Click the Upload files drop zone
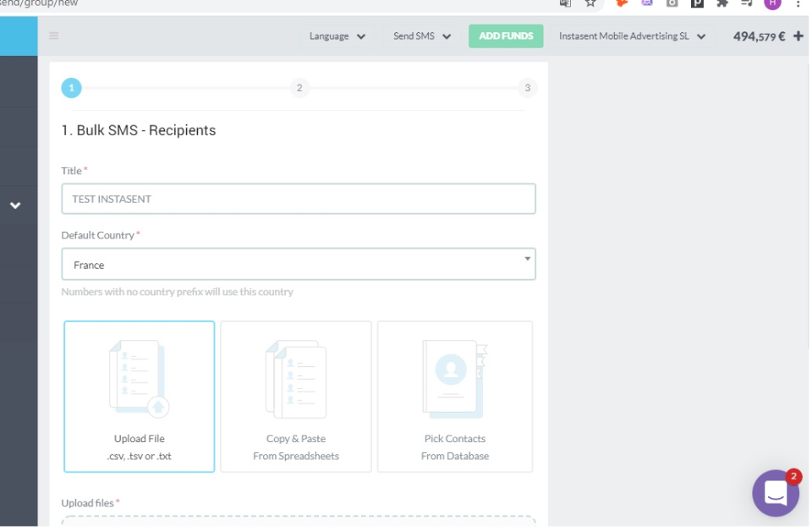Screen dimensions: 812x531 (299, 522)
